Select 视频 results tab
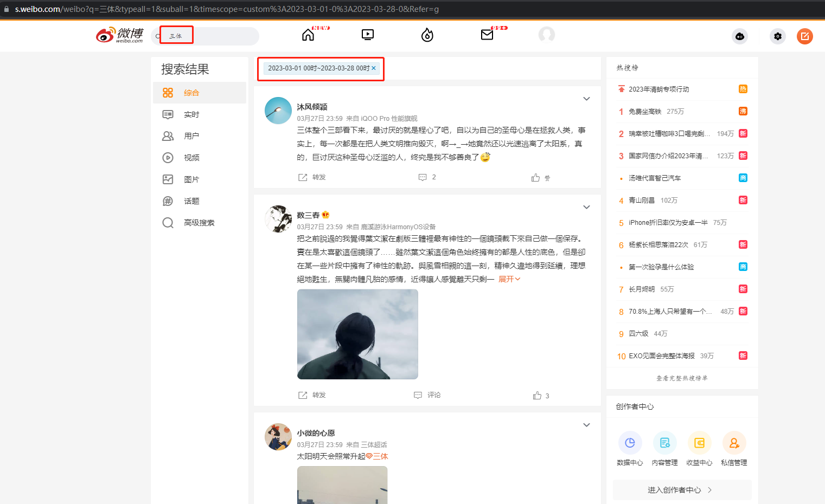Image resolution: width=825 pixels, height=504 pixels. pyautogui.click(x=200, y=158)
